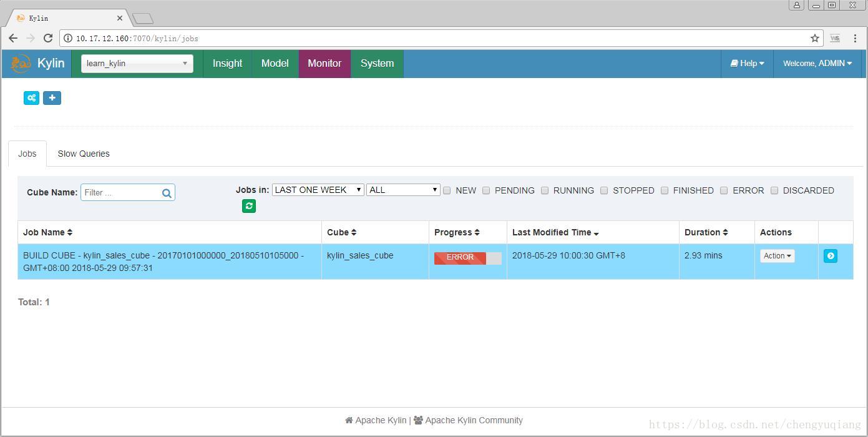
Task: Sort by Cube column arrows
Action: (354, 232)
